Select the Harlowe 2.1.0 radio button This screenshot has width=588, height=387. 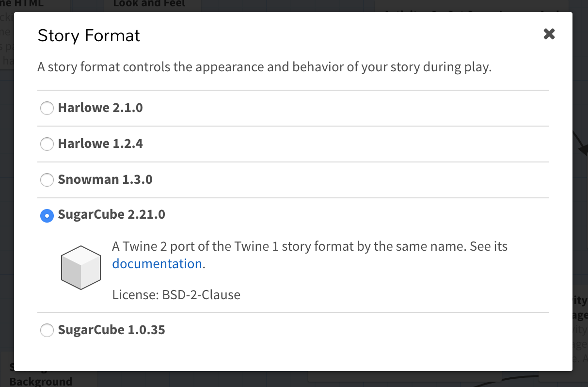(47, 108)
